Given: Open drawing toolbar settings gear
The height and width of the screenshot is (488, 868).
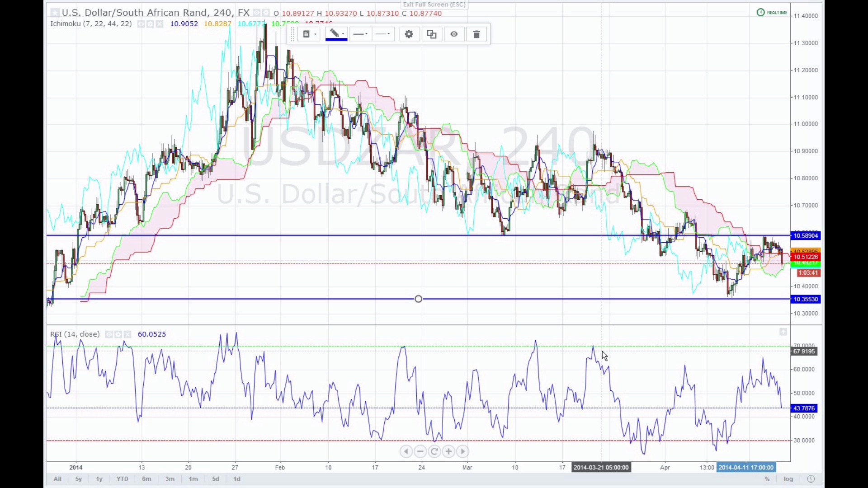Looking at the screenshot, I should coord(409,34).
